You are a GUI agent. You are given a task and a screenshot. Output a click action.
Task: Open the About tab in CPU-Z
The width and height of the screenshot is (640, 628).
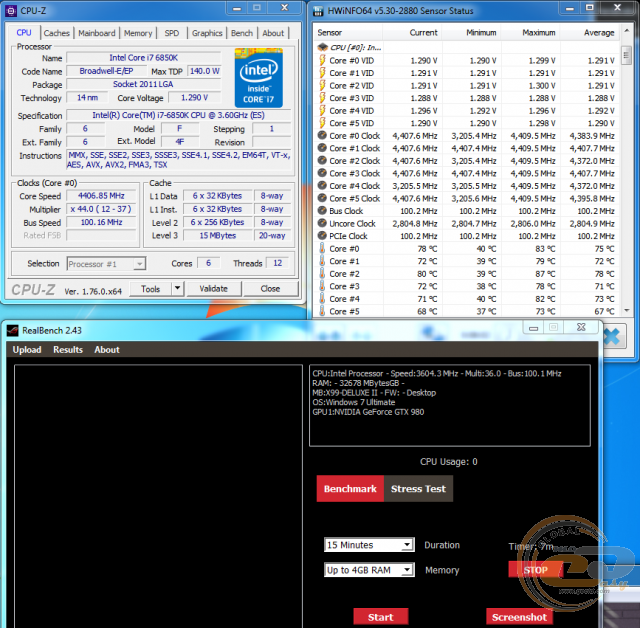pos(273,33)
